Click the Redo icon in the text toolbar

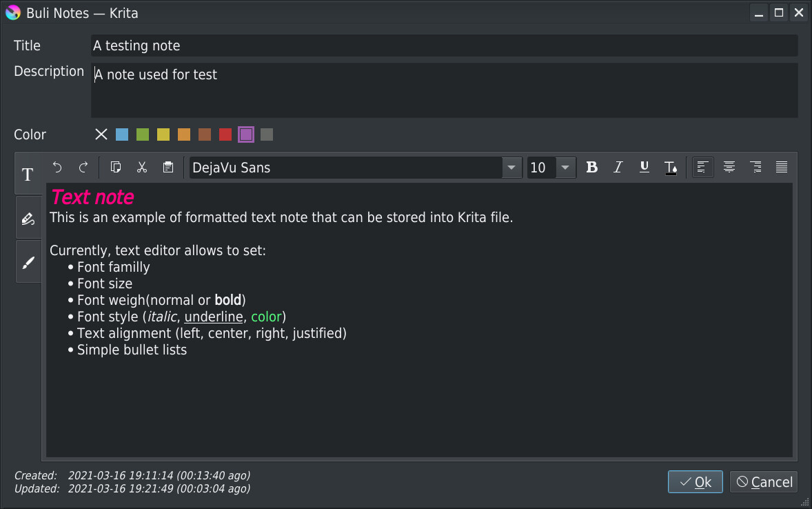pos(83,167)
